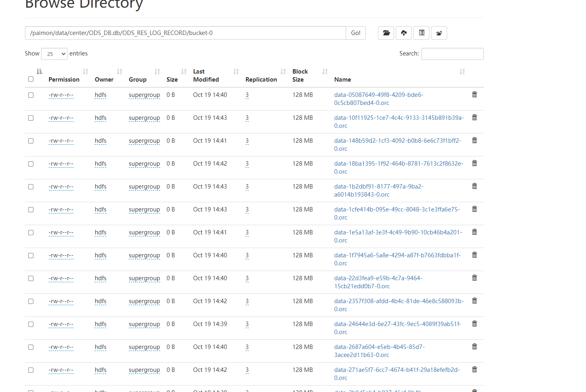The width and height of the screenshot is (586, 392).
Task: Open data-1b2dbf91 orc file link
Action: point(379,191)
